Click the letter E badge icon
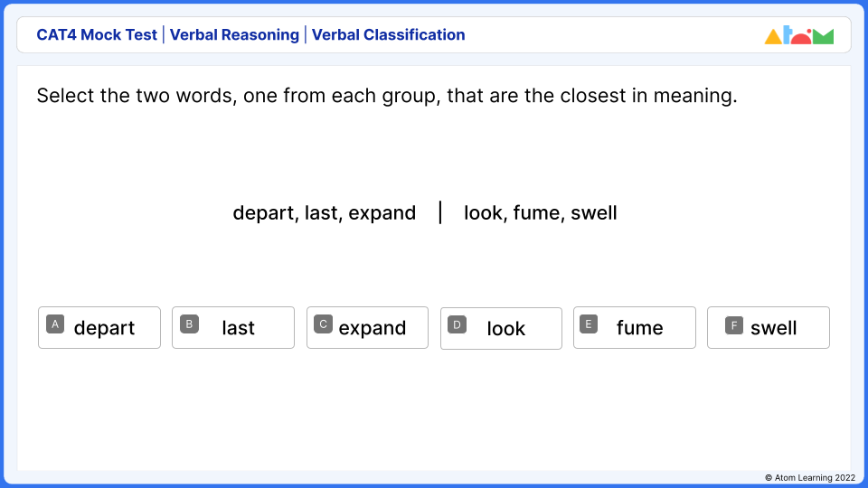The width and height of the screenshot is (868, 488). pyautogui.click(x=589, y=324)
